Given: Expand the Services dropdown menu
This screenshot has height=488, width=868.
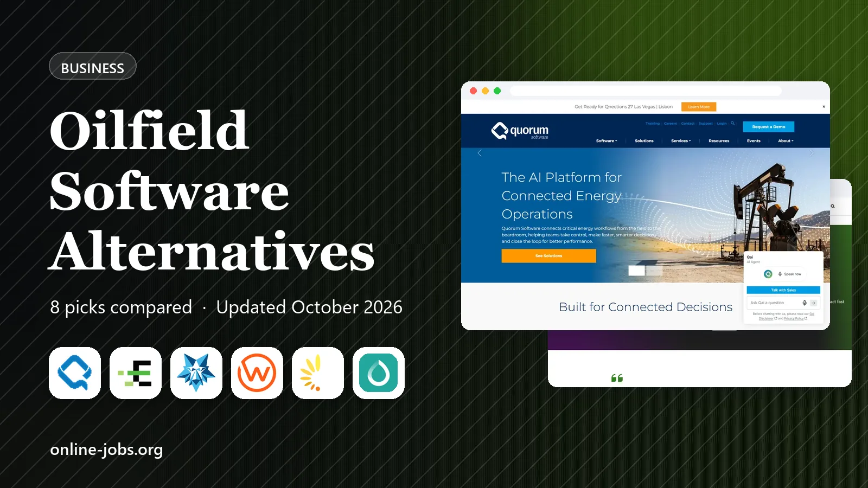Looking at the screenshot, I should (x=681, y=141).
